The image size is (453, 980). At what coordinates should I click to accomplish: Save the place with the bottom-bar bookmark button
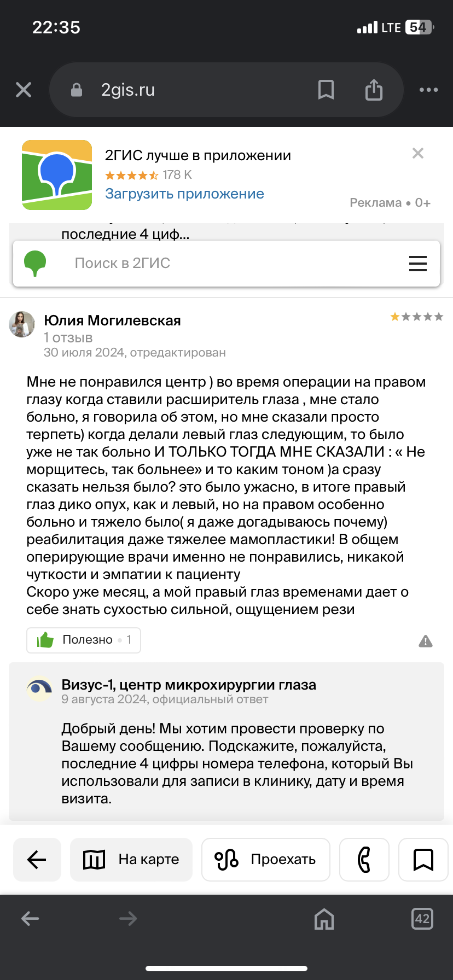pyautogui.click(x=423, y=860)
